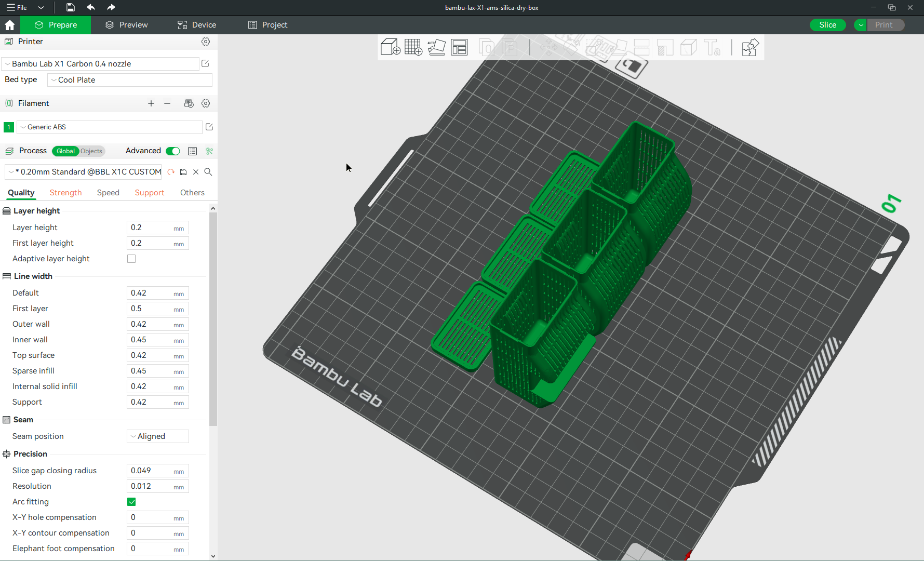Click the green Slice button
This screenshot has height=561, width=924.
tap(828, 25)
